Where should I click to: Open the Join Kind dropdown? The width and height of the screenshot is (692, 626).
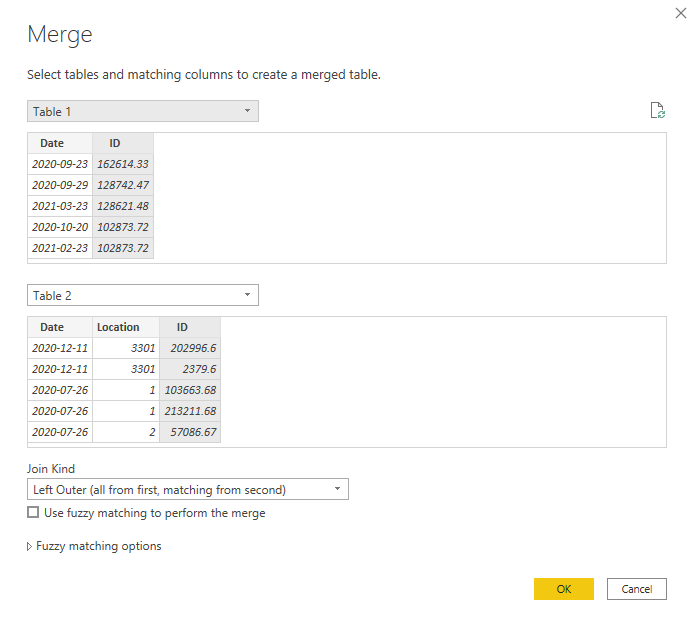[188, 490]
